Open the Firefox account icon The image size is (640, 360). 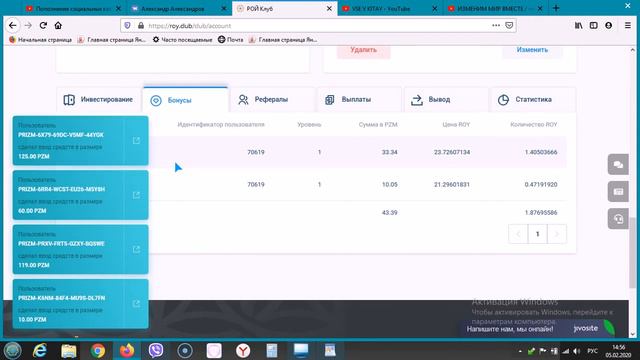pyautogui.click(x=609, y=25)
